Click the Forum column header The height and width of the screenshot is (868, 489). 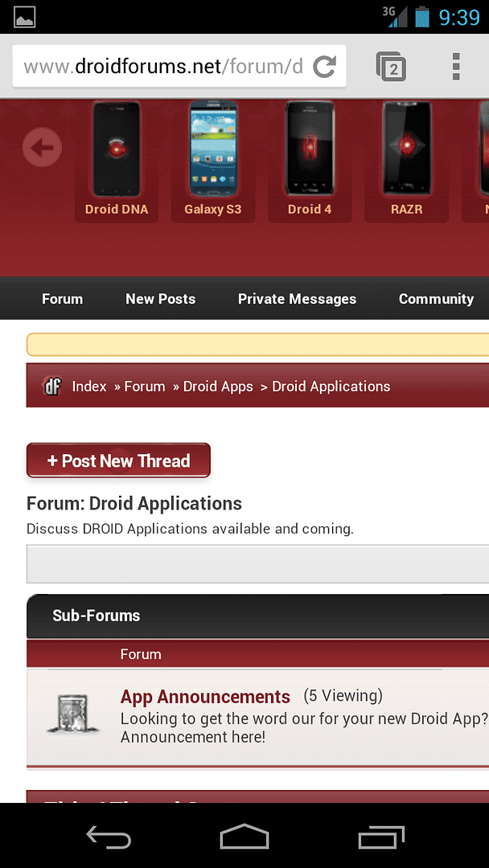(141, 654)
